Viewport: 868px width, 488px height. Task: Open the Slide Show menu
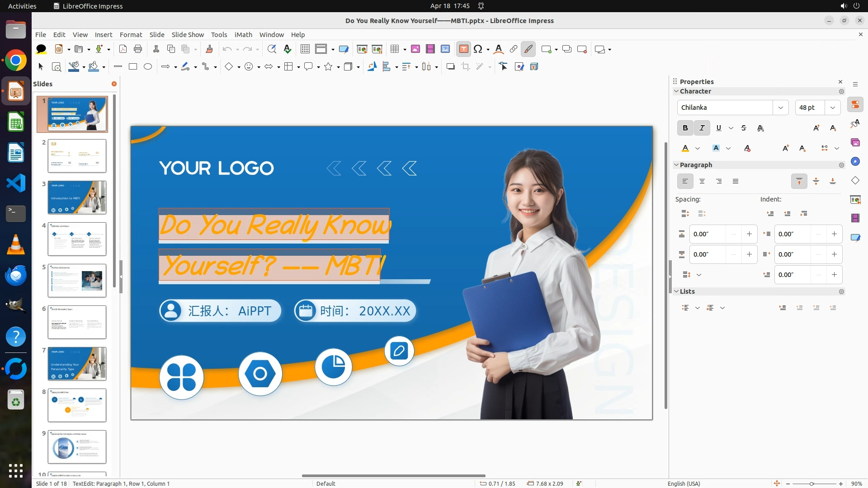coord(188,35)
